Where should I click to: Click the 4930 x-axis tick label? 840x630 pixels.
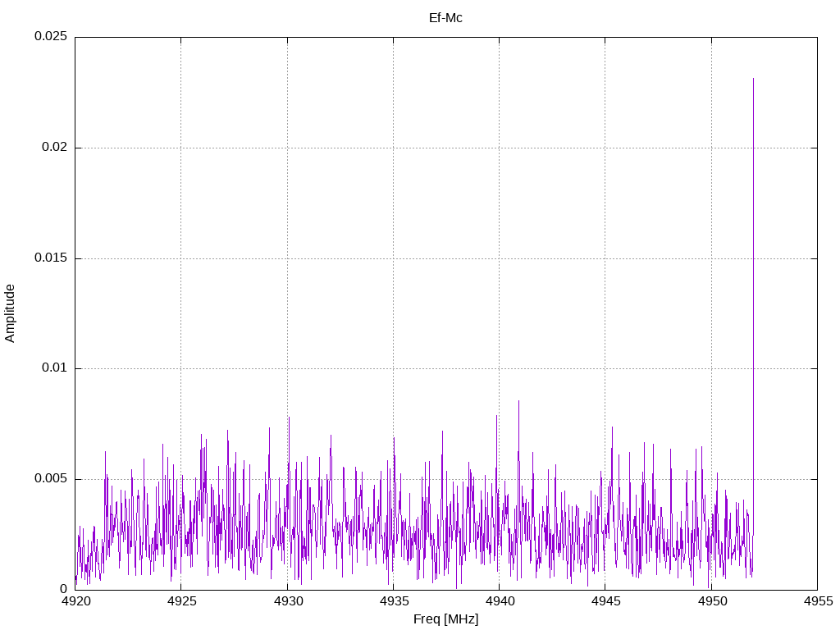coord(287,601)
